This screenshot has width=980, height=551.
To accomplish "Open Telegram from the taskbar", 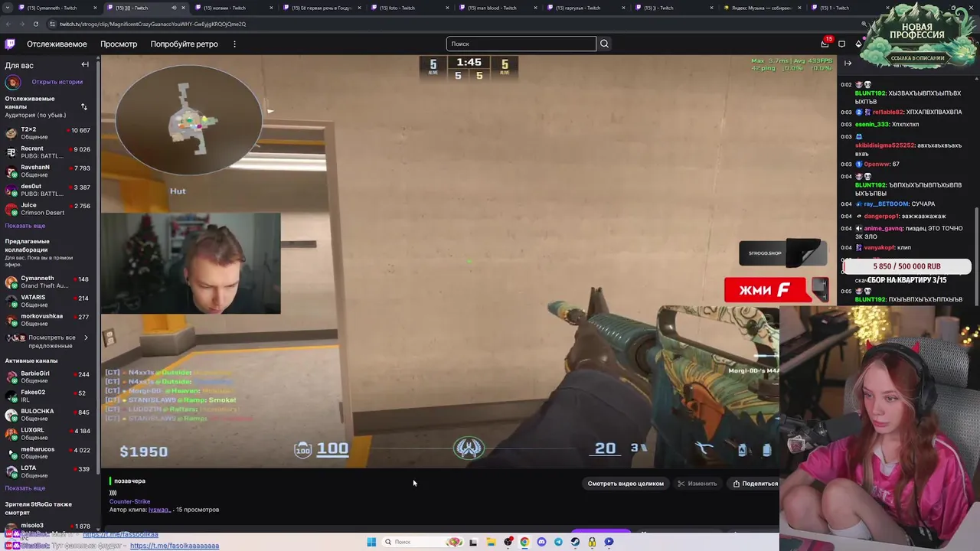I will pos(558,542).
